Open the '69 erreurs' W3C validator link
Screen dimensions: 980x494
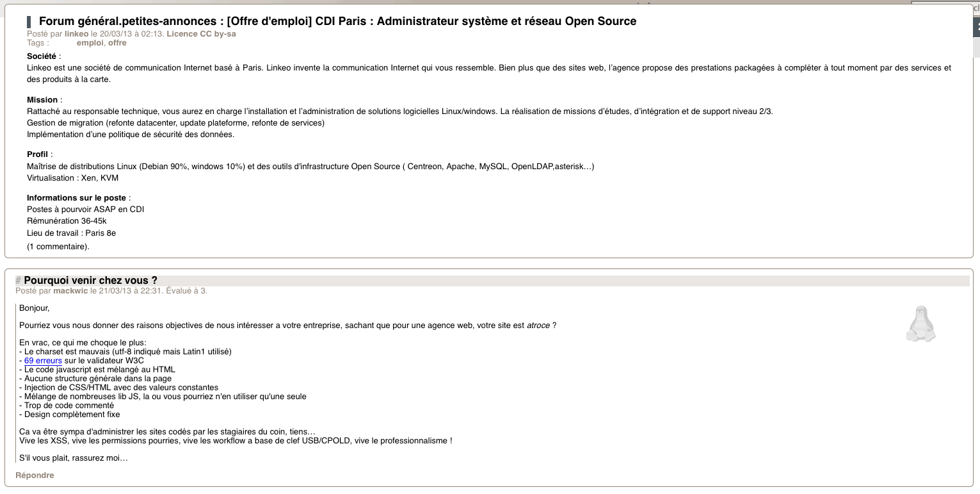point(43,361)
